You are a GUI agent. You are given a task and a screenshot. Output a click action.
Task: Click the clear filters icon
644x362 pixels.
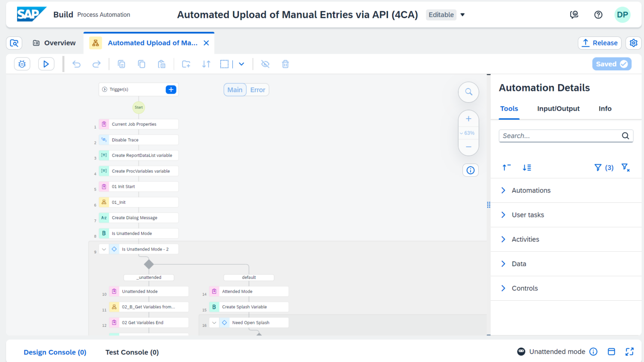pos(626,168)
